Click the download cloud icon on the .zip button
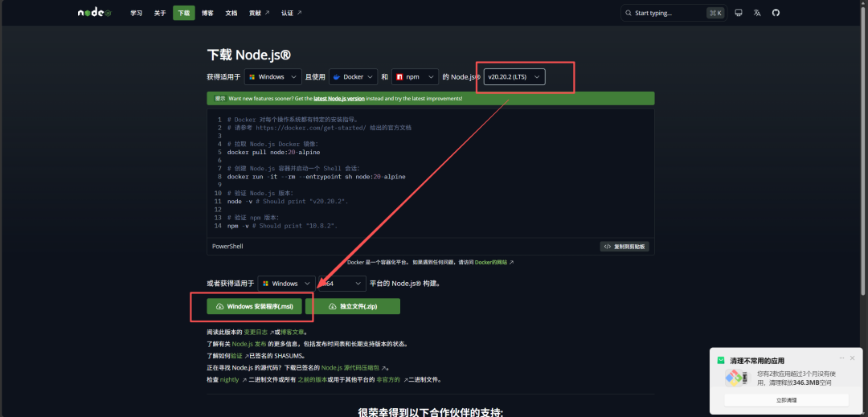Screen dimensions: 868x417 pos(333,306)
